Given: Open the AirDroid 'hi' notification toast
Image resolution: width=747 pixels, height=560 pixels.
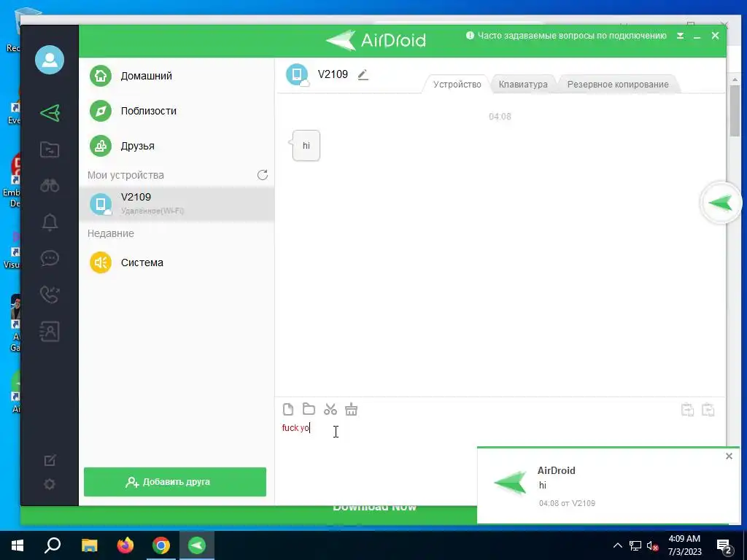Looking at the screenshot, I should [x=608, y=486].
